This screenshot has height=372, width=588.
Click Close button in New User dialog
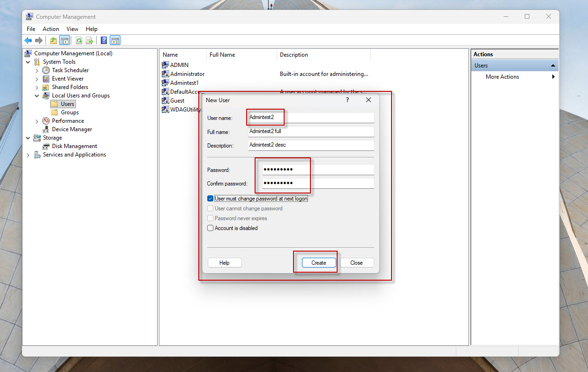point(356,263)
